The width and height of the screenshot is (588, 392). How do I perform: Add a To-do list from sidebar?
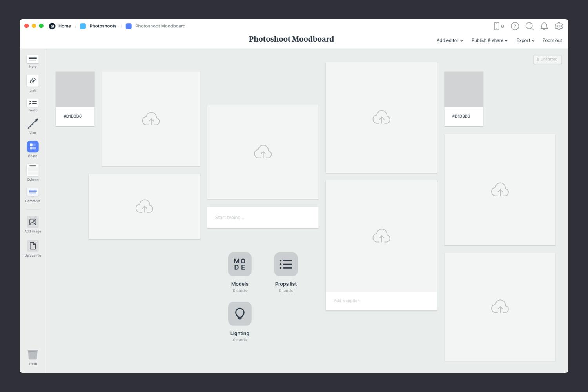click(33, 103)
